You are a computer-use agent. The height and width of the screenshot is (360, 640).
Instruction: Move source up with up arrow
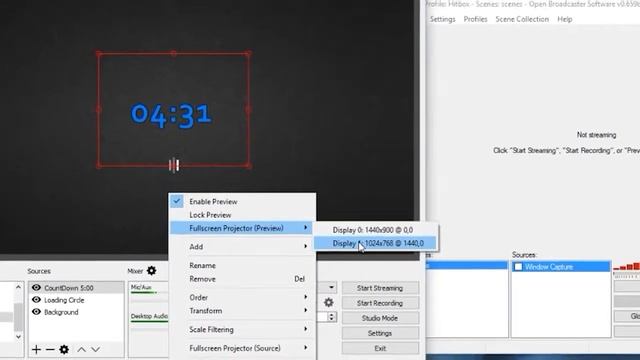[x=82, y=349]
